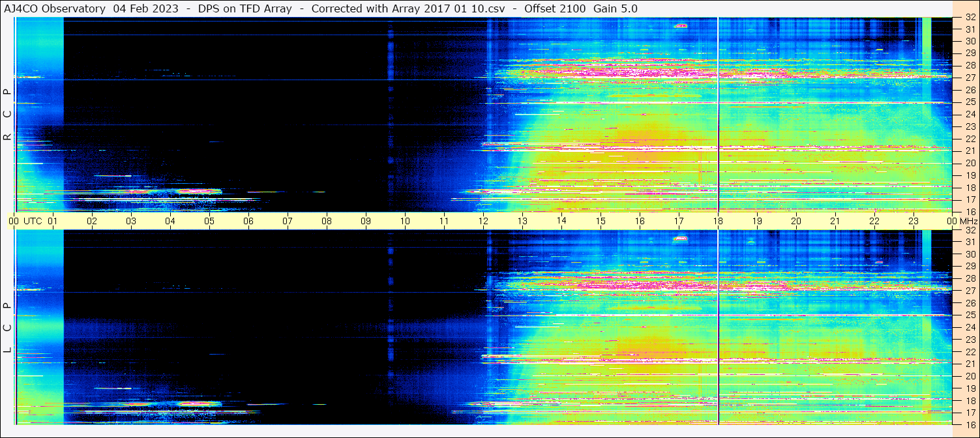This screenshot has height=438, width=980.
Task: Click the 20 MHz label of RCP panel
Action: click(x=970, y=163)
